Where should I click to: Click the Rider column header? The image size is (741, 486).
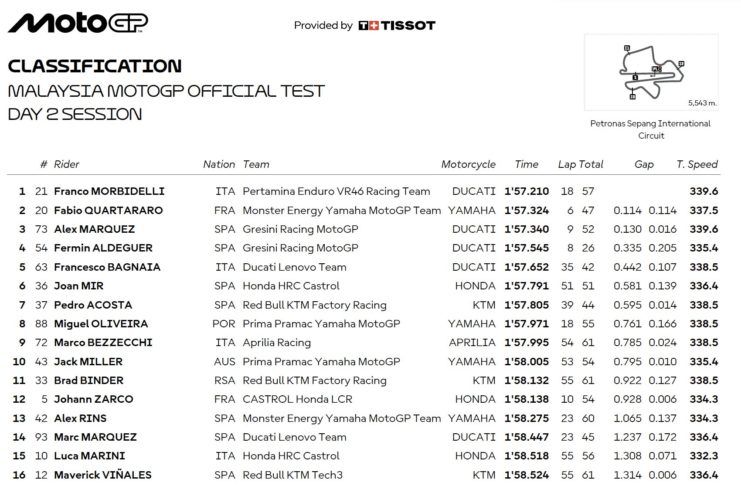coord(66,164)
